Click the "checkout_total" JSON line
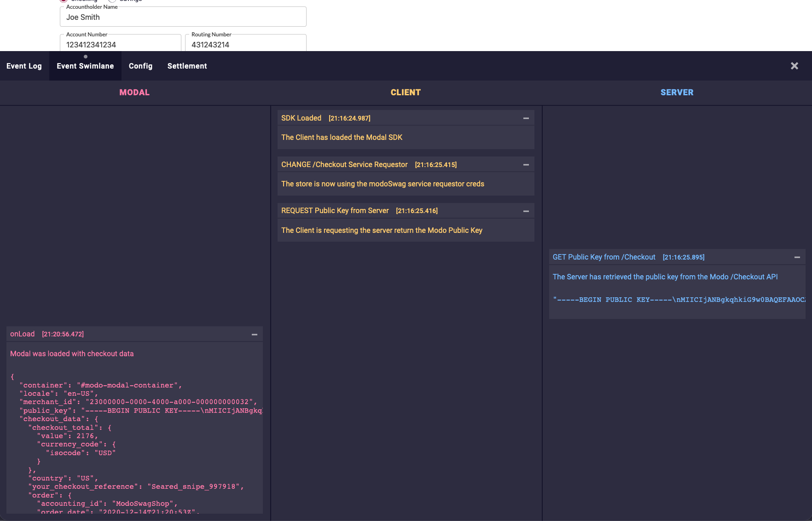 point(70,428)
